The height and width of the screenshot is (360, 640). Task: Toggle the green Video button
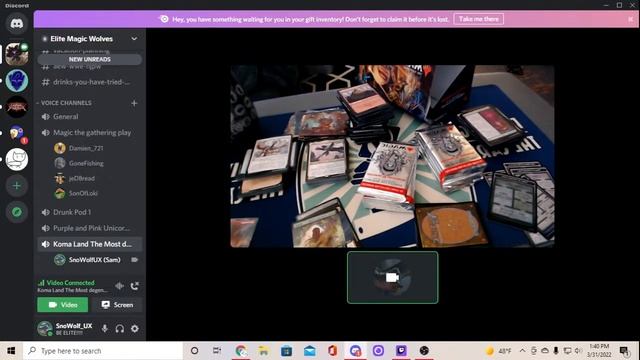[62, 305]
